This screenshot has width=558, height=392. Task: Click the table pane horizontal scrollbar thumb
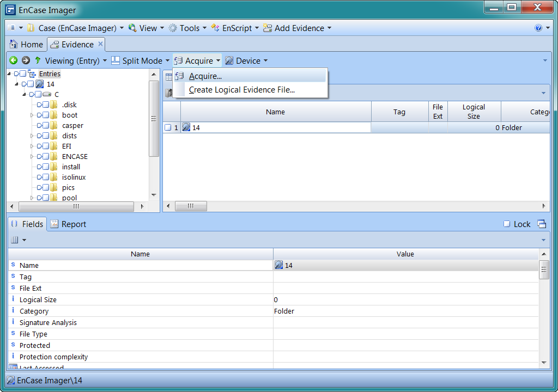(191, 206)
